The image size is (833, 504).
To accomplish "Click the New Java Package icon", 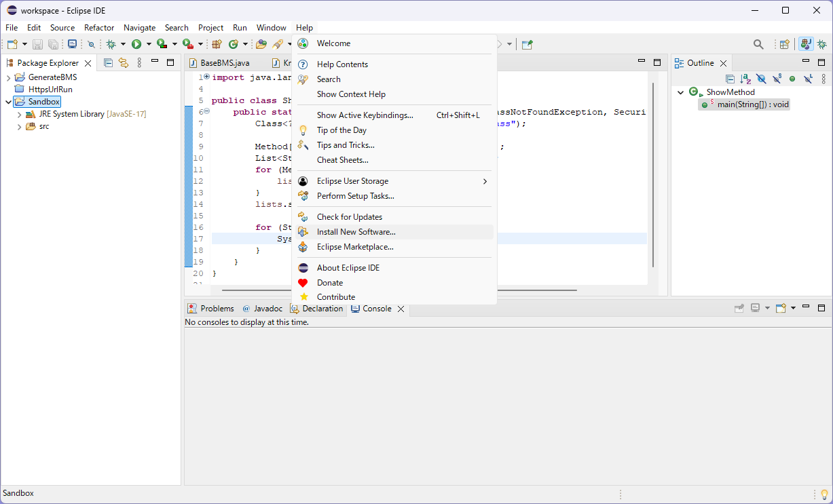I will tap(217, 44).
